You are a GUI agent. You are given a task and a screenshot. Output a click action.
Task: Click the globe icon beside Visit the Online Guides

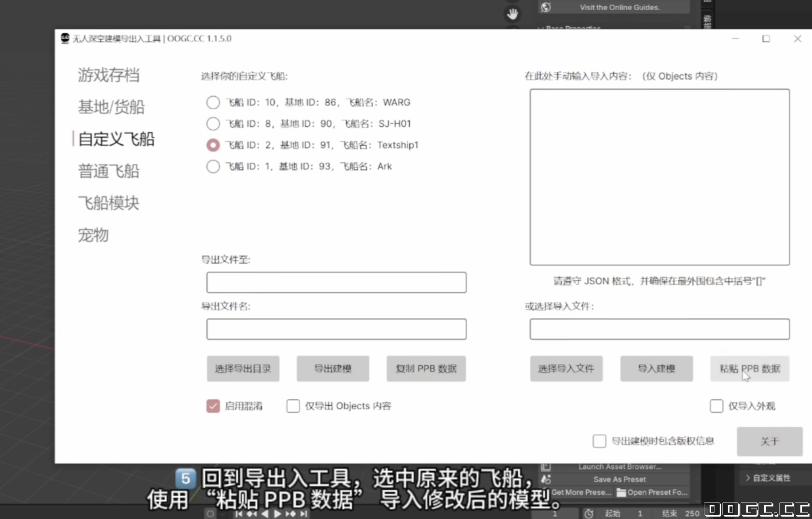pos(546,7)
